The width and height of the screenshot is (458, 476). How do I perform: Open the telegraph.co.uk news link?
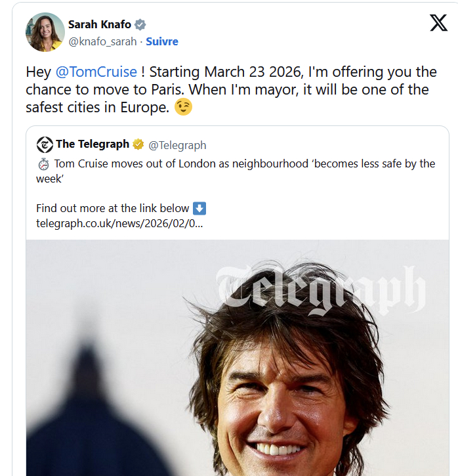119,223
